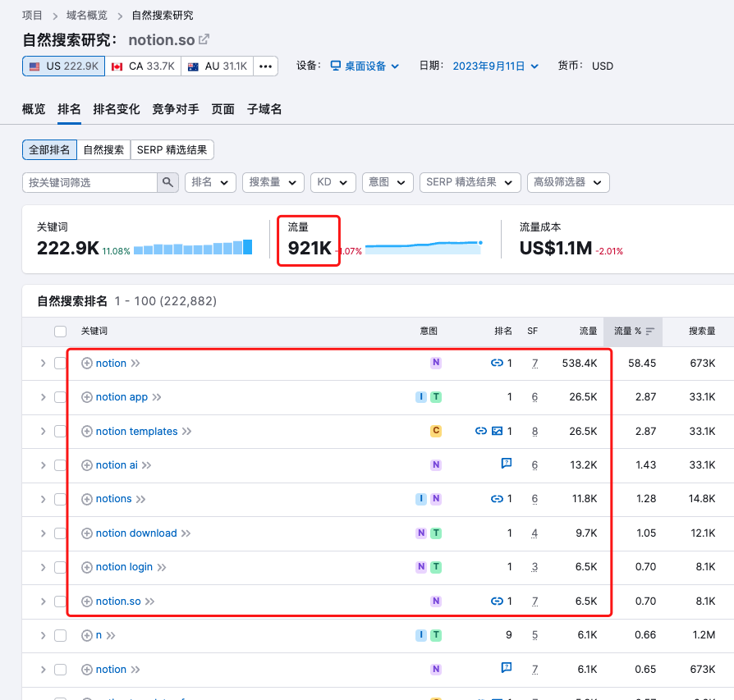The height and width of the screenshot is (700, 734).
Task: Click into the 按关键词筛选 input field
Action: [89, 182]
